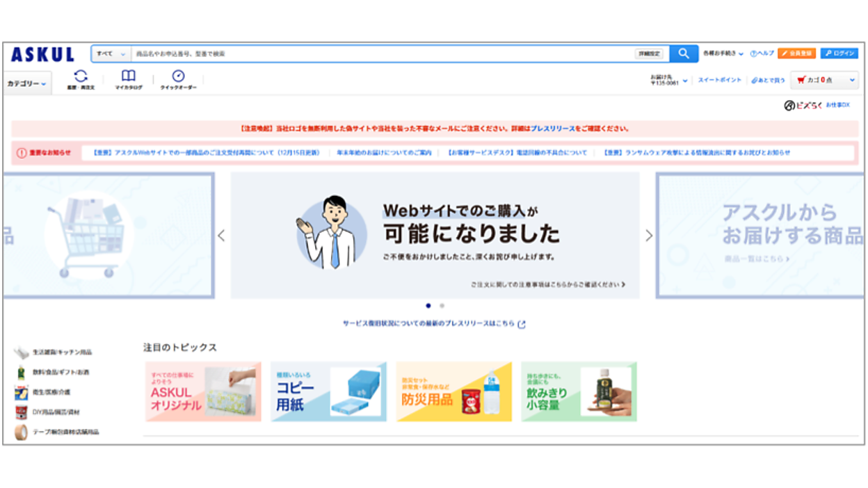This screenshot has width=868, height=488.
Task: Open the tape and packing materials category icon
Action: coord(22,432)
